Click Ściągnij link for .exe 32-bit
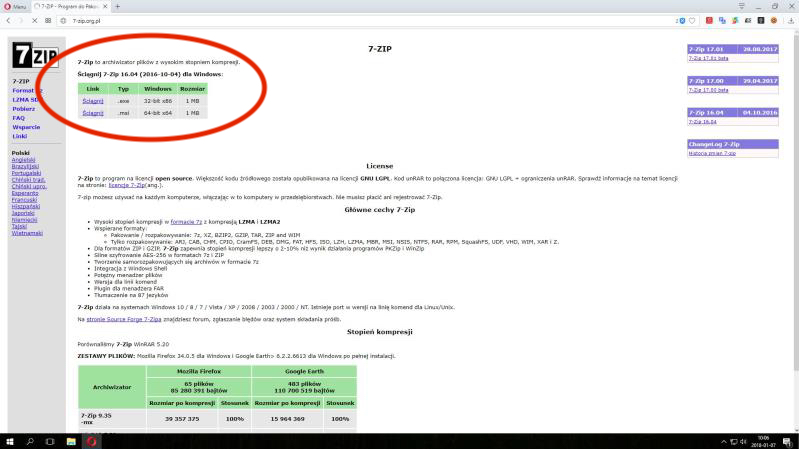This screenshot has width=799, height=450. [93, 101]
